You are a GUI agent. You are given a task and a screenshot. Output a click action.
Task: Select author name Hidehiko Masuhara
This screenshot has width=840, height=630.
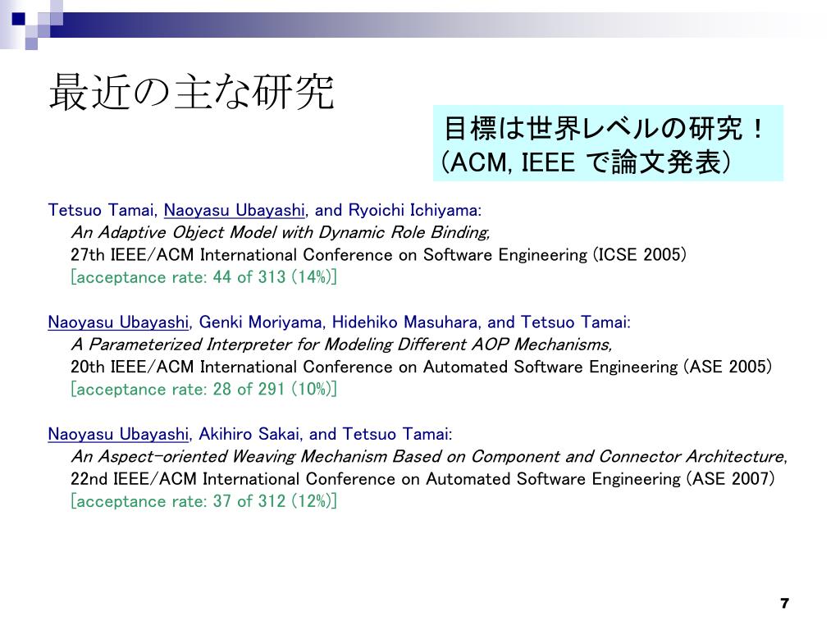tap(404, 322)
